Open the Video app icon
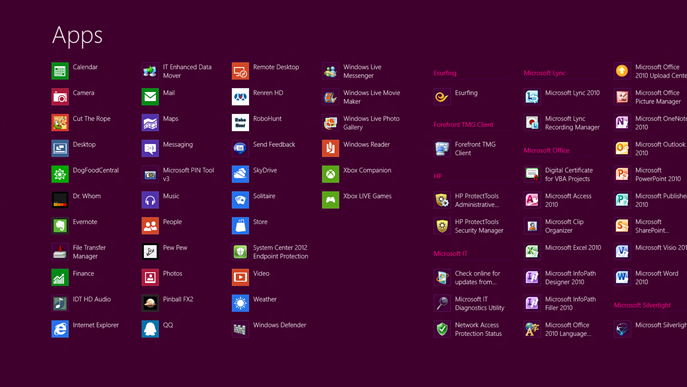Image resolution: width=687 pixels, height=387 pixels. (241, 277)
